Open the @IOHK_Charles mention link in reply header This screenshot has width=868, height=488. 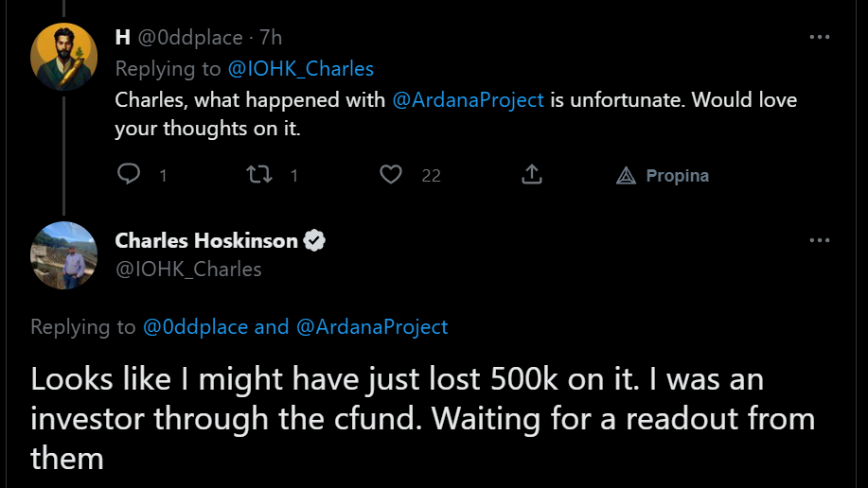301,69
